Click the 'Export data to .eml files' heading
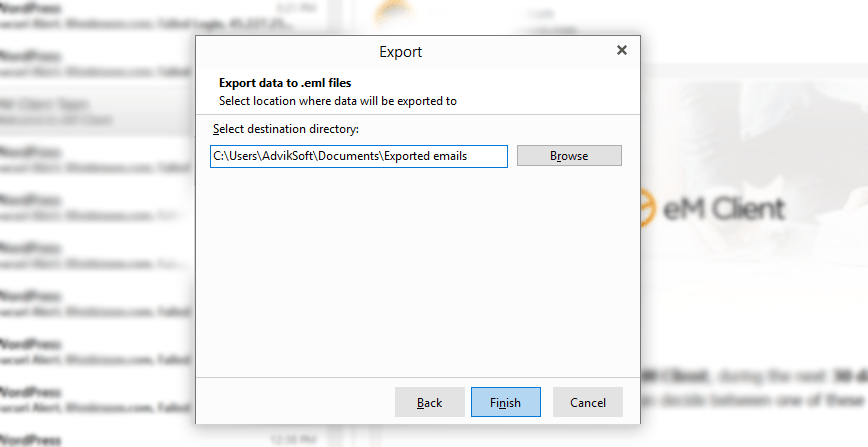The width and height of the screenshot is (868, 447). pos(285,83)
